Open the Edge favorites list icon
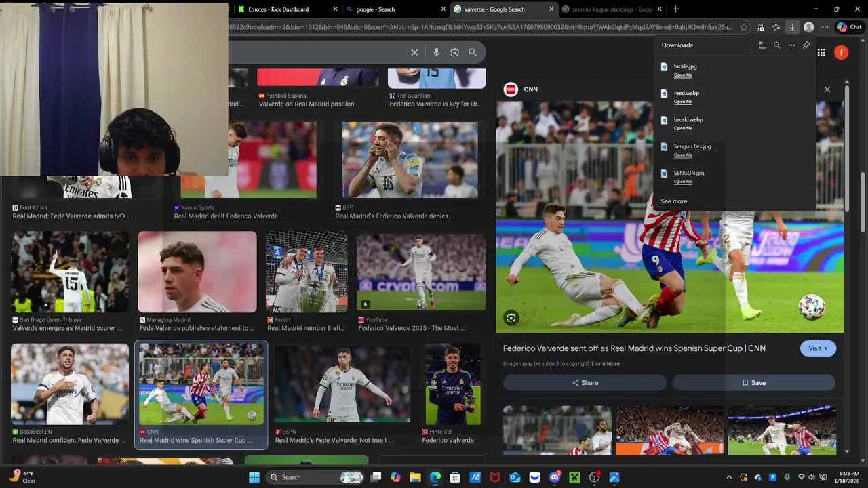Viewport: 868px width, 488px height. tap(776, 27)
